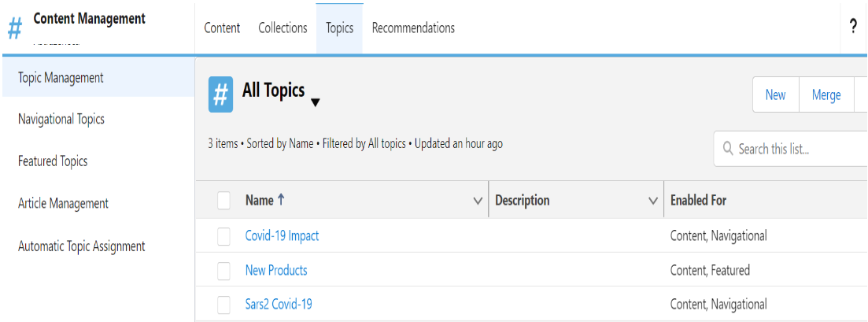
Task: Click the Name sort arrow icon
Action: [281, 200]
